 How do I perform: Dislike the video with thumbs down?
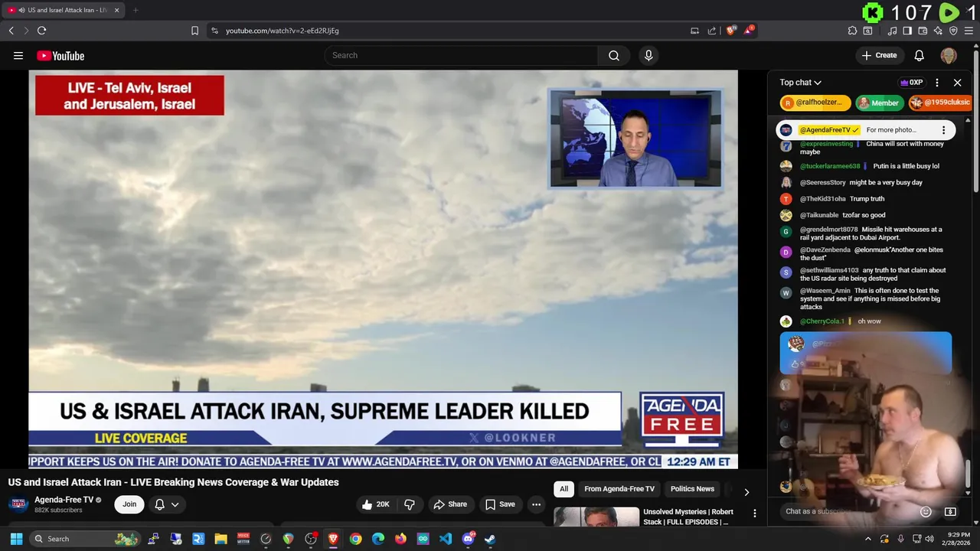point(410,504)
